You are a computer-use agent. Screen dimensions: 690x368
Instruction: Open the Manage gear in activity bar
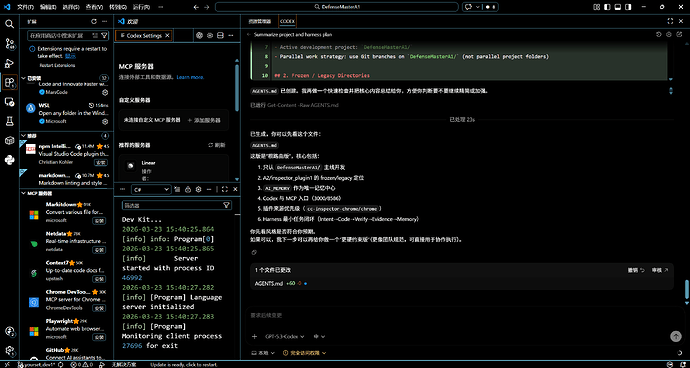click(x=9, y=351)
